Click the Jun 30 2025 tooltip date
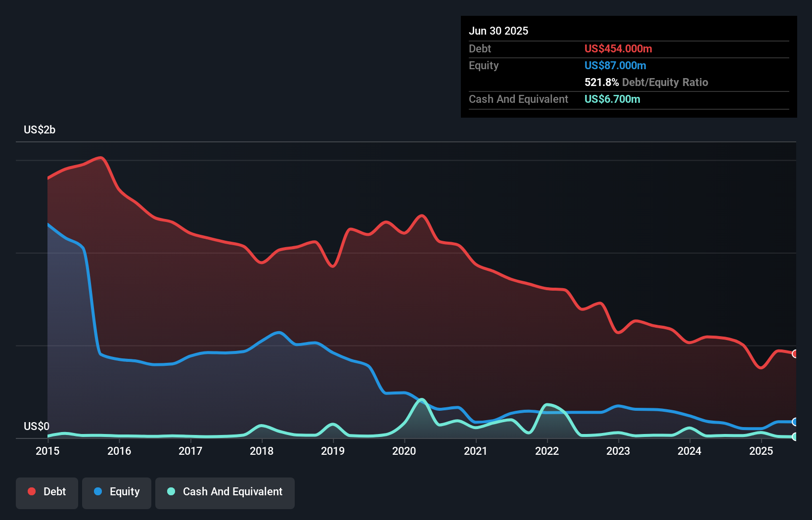 498,31
